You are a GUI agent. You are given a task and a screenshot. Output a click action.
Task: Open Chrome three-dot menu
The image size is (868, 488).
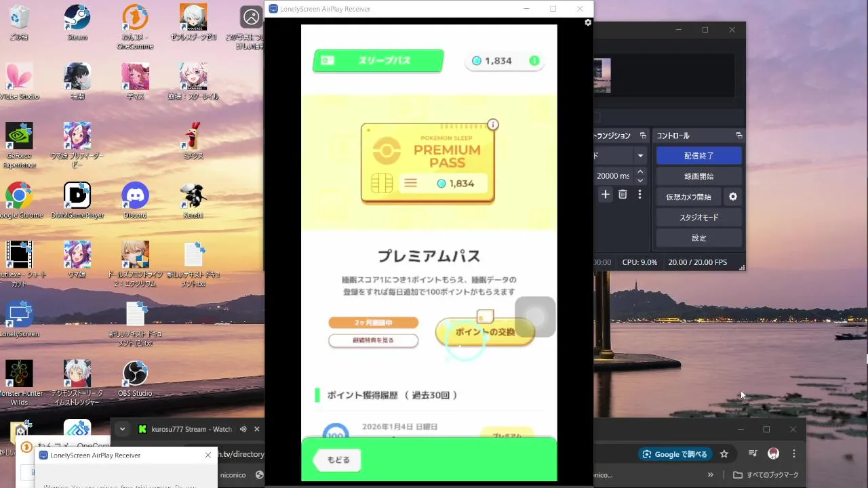coord(794,454)
